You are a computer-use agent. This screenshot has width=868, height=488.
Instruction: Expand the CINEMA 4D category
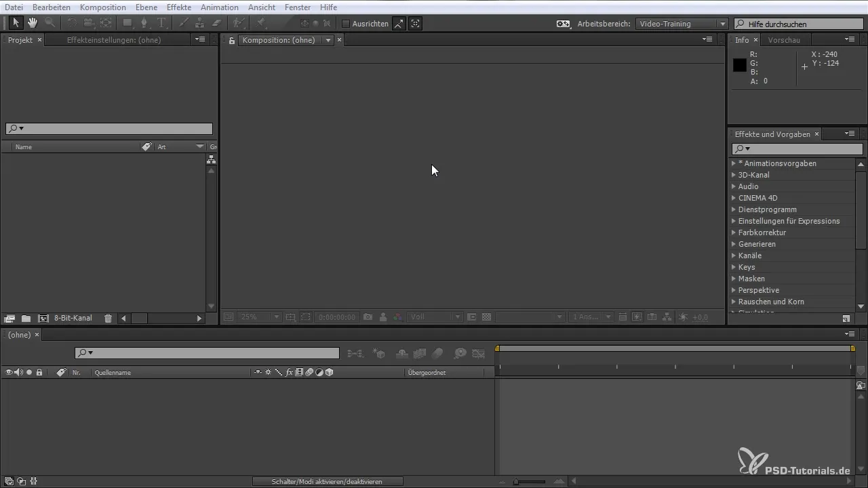pos(734,198)
